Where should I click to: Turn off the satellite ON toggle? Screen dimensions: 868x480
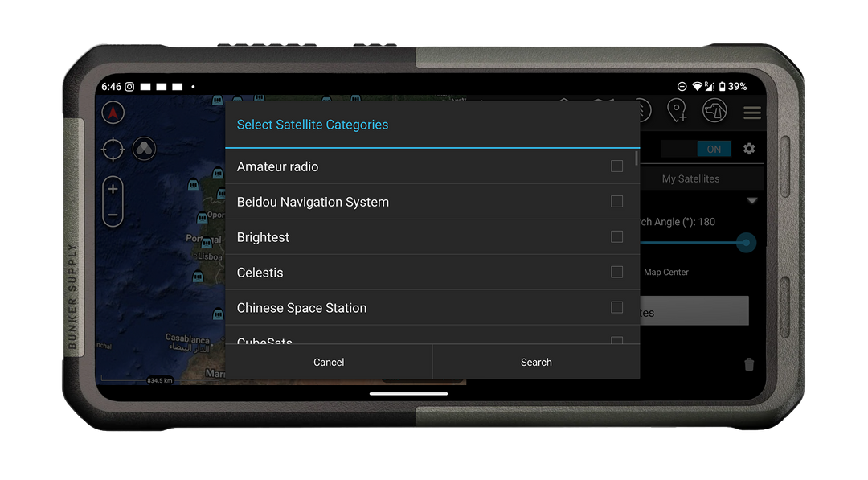(x=714, y=149)
